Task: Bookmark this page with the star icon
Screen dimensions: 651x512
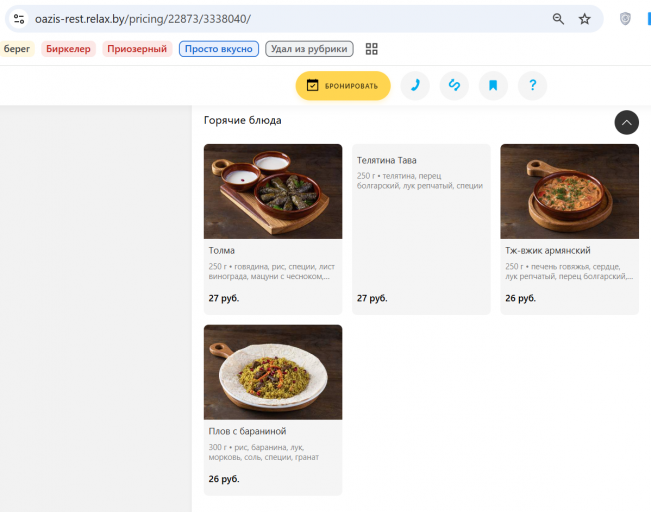Action: 585,19
